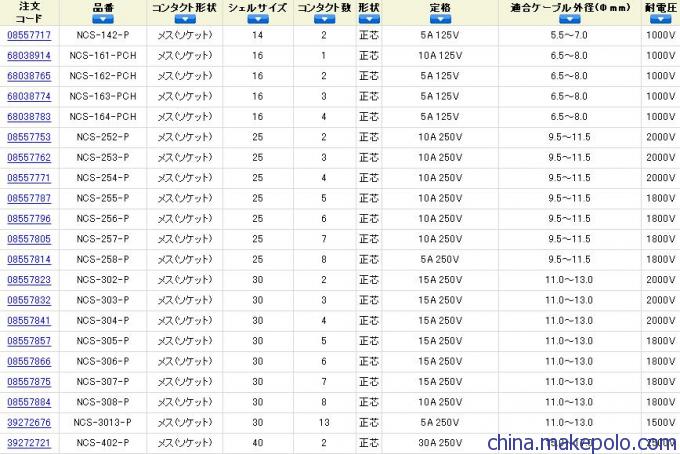The height and width of the screenshot is (454, 680).
Task: Click shell size 40 in NCS-402-P row
Action: (258, 443)
